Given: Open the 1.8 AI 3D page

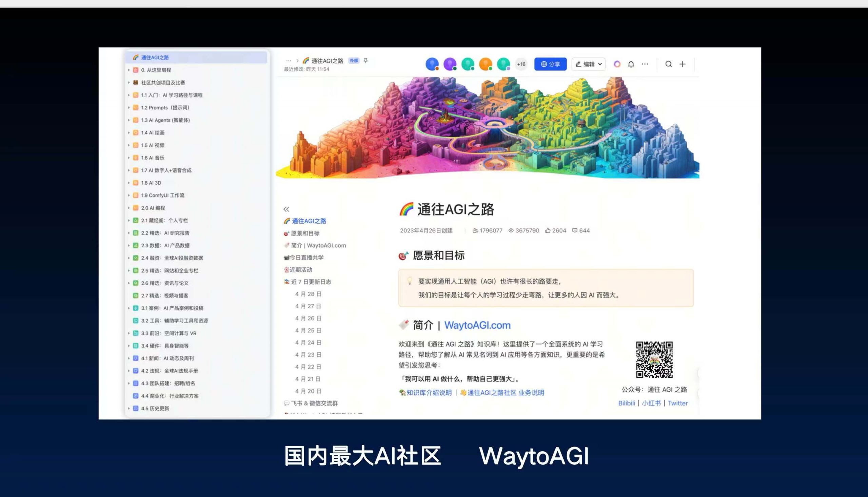Looking at the screenshot, I should (151, 183).
